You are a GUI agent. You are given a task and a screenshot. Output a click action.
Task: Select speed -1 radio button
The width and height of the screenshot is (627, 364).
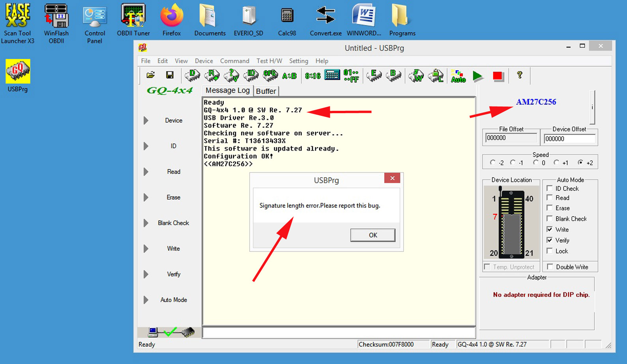tap(513, 162)
